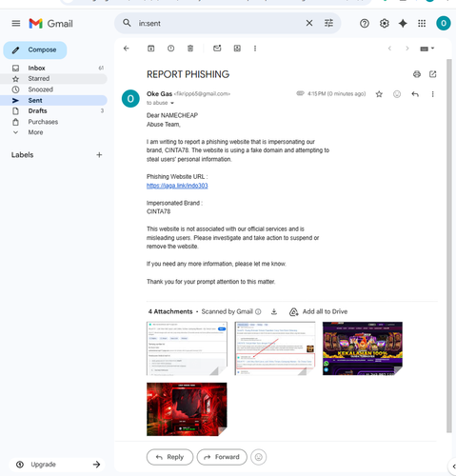Go to the newer conversation arrow

pos(389,49)
